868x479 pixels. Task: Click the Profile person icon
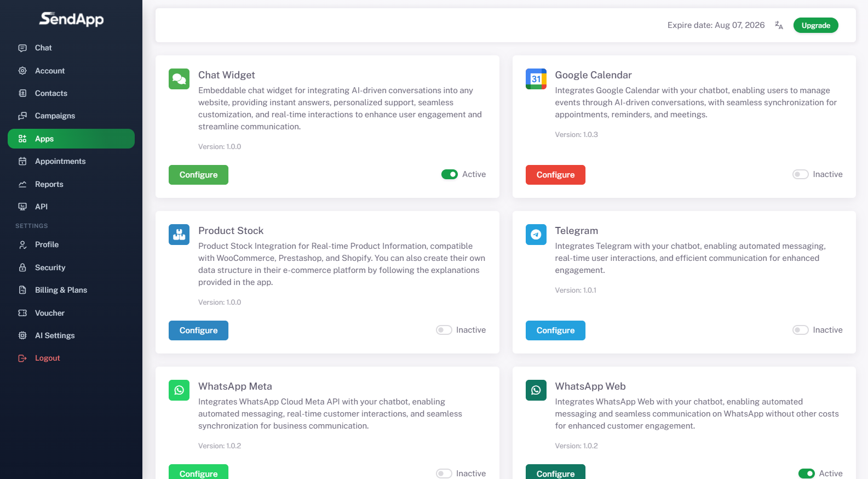coord(22,244)
